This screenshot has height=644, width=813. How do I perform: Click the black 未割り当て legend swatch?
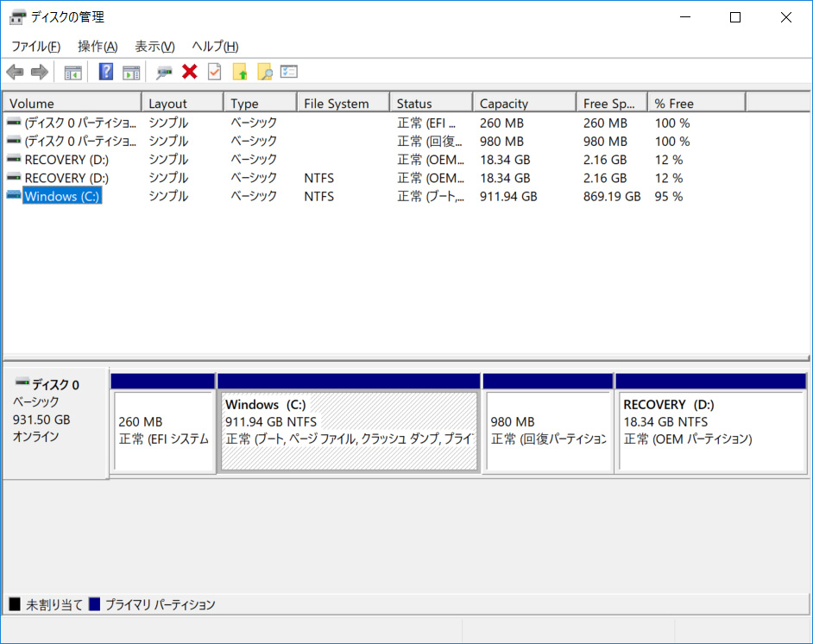coord(15,604)
